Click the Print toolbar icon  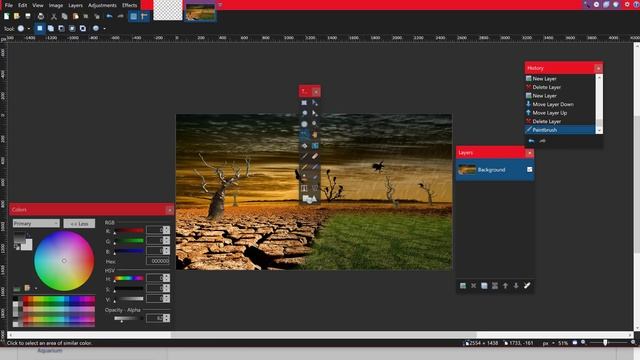(40, 16)
